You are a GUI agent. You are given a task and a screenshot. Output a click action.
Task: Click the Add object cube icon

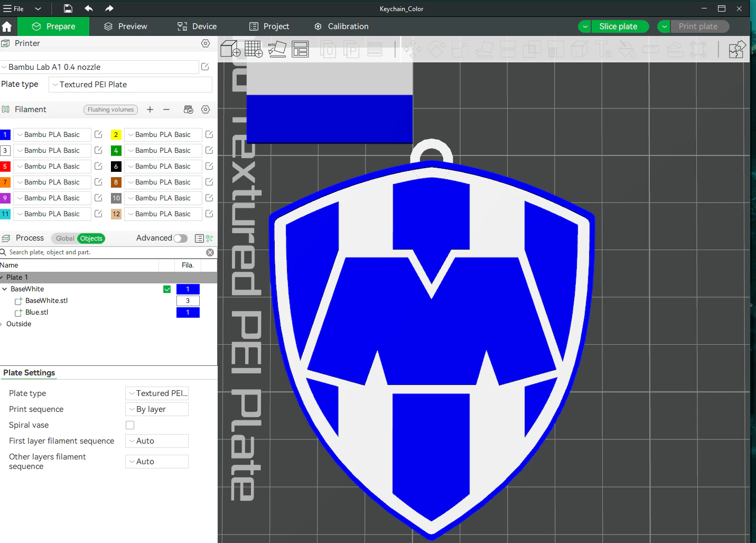230,49
